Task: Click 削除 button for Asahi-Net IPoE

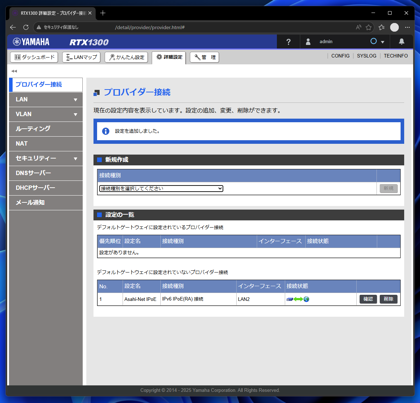Action: tap(389, 299)
